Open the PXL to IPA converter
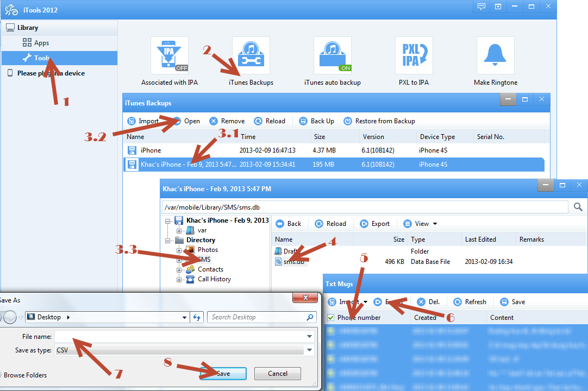Screen dimensions: 588x391 414,55
